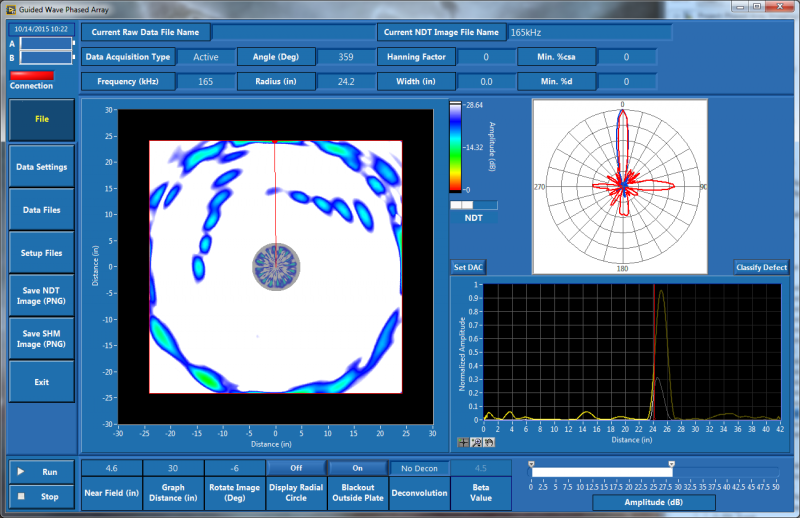Toggle the Blackout Outside Plate On switch
The width and height of the screenshot is (800, 518).
(358, 468)
